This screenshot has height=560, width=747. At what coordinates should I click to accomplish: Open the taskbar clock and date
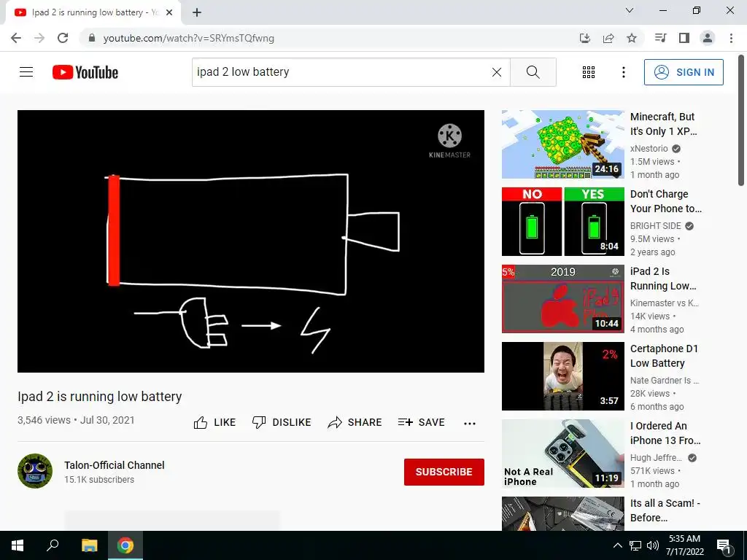pyautogui.click(x=684, y=545)
